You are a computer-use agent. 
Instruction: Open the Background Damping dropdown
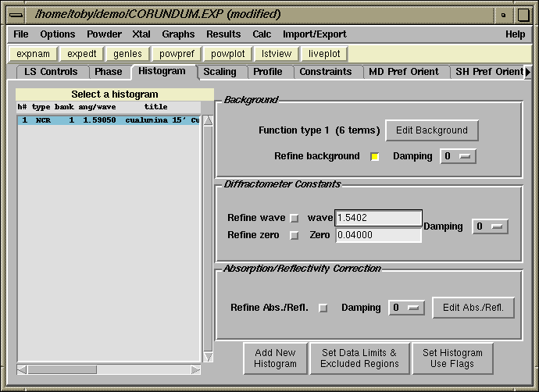tap(458, 156)
